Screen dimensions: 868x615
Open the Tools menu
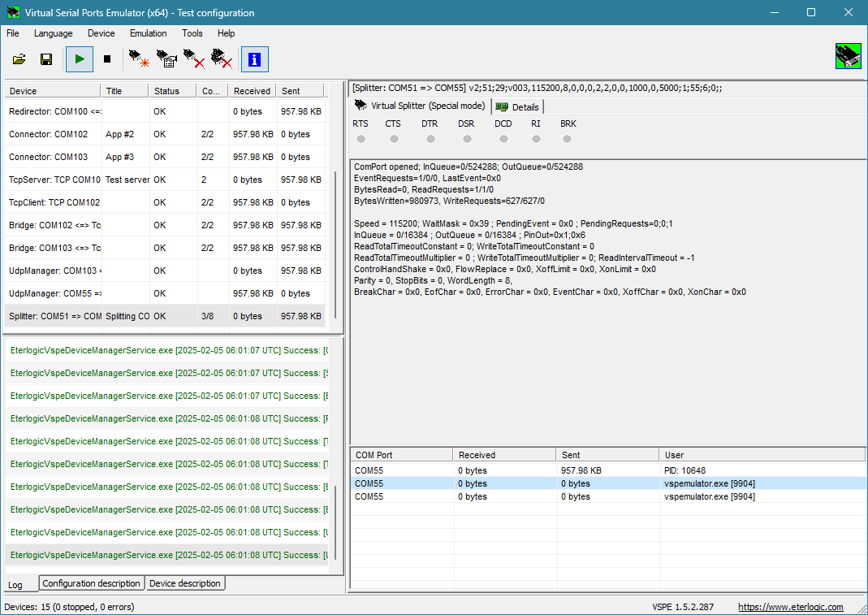point(192,33)
